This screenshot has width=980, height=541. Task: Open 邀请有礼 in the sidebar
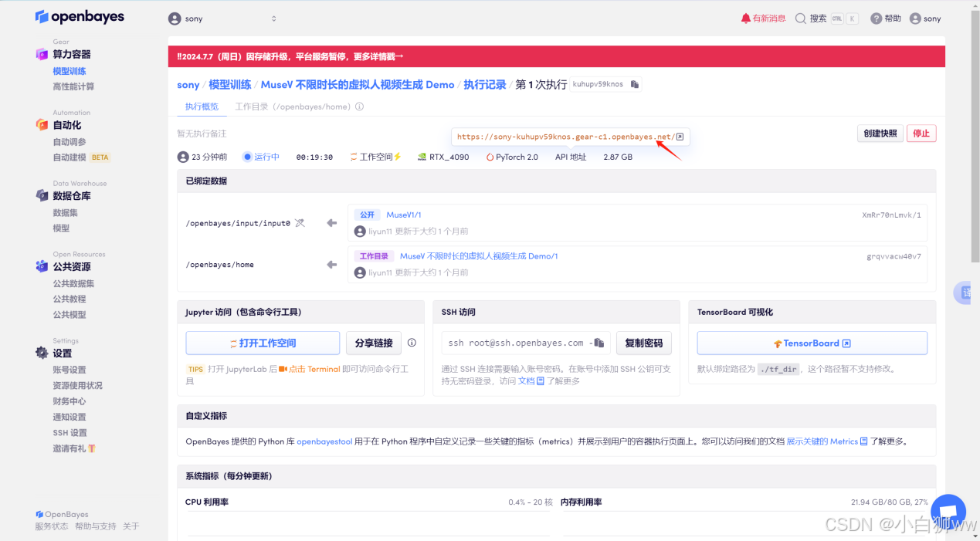point(74,448)
